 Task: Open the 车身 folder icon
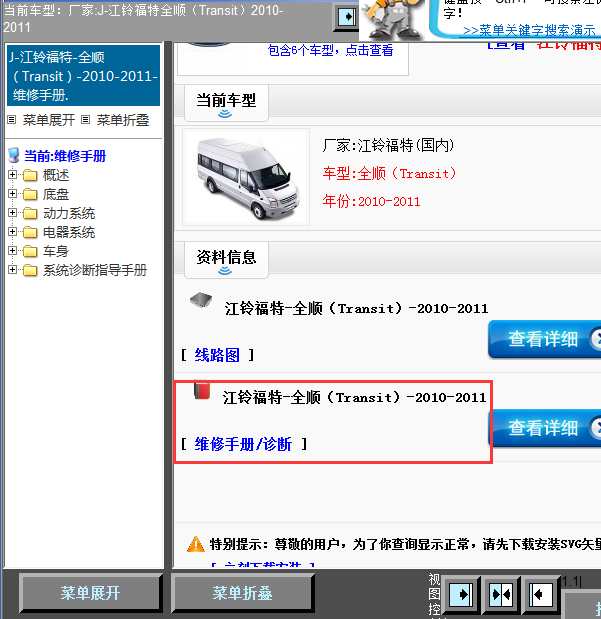click(30, 251)
